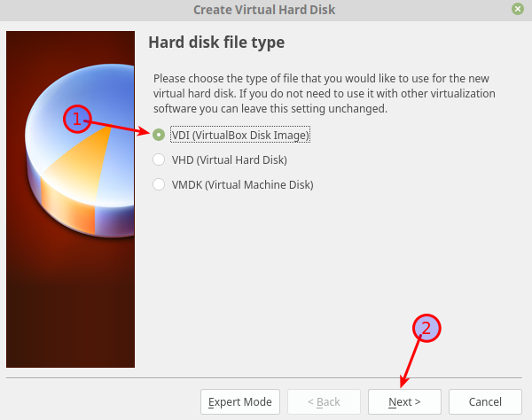The height and width of the screenshot is (420, 532).
Task: Select the VDI radio button
Action: click(159, 136)
